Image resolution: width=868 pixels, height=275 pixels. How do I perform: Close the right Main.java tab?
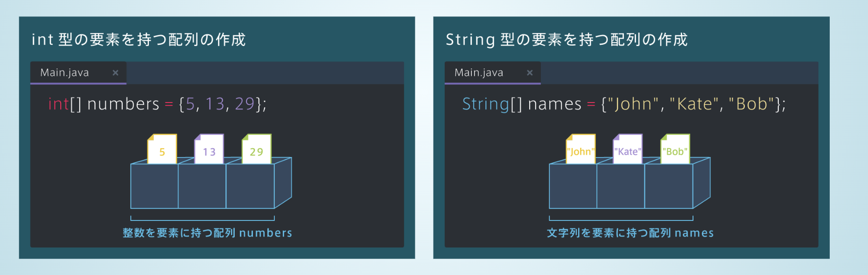click(x=530, y=73)
